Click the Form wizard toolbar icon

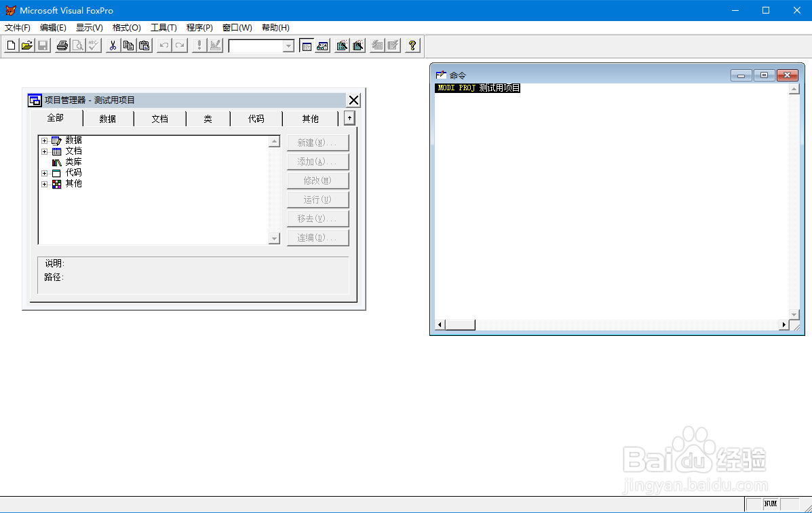click(342, 45)
